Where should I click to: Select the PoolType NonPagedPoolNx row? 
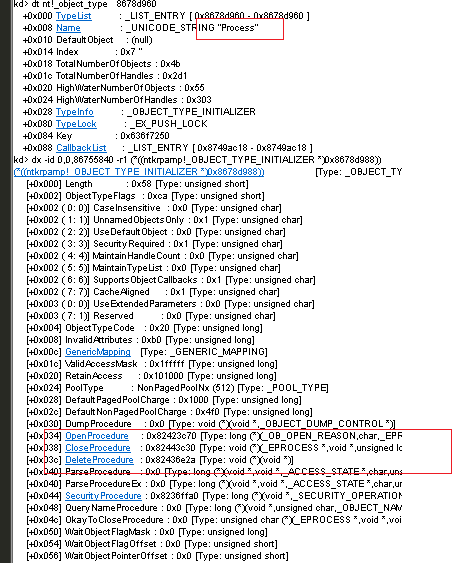click(x=177, y=388)
